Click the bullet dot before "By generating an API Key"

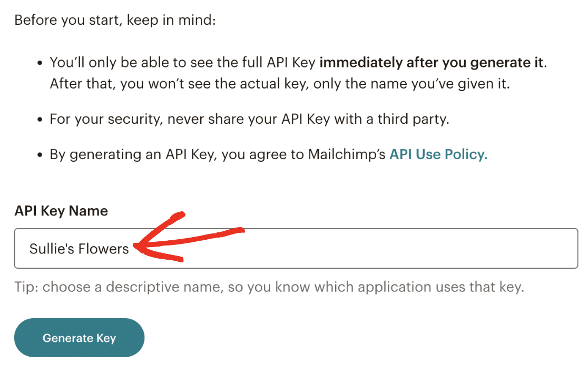click(40, 155)
